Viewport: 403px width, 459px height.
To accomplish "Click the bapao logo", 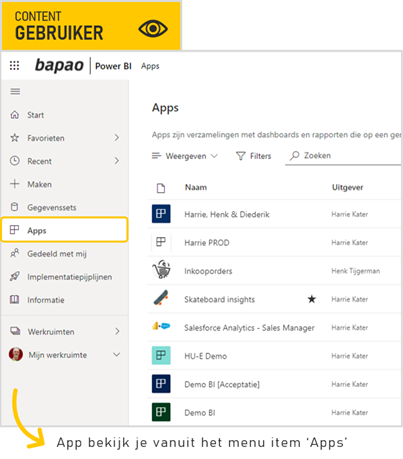I will pyautogui.click(x=59, y=65).
